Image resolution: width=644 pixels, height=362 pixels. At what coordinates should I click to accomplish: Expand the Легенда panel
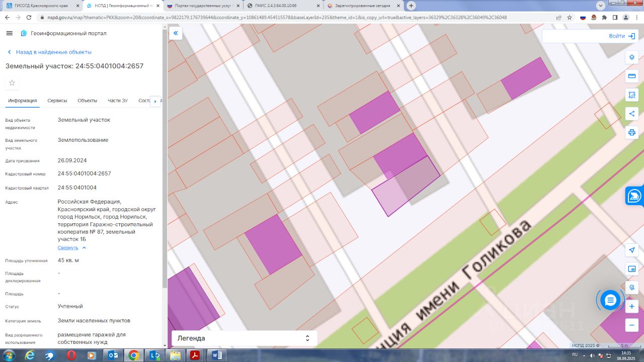245,338
